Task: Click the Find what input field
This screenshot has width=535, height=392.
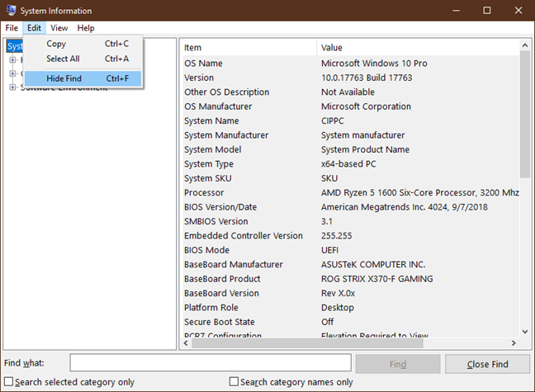Action: (x=211, y=362)
